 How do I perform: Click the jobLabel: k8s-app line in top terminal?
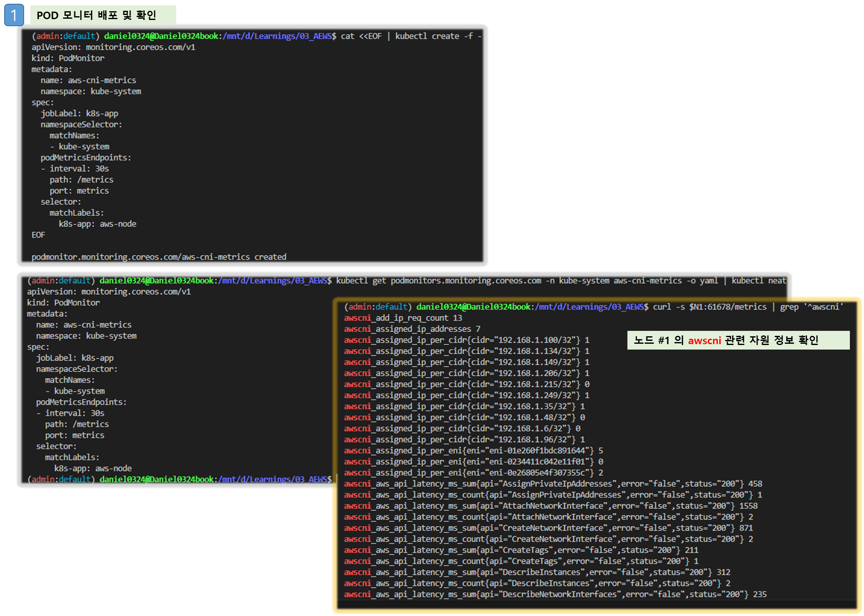click(x=79, y=113)
